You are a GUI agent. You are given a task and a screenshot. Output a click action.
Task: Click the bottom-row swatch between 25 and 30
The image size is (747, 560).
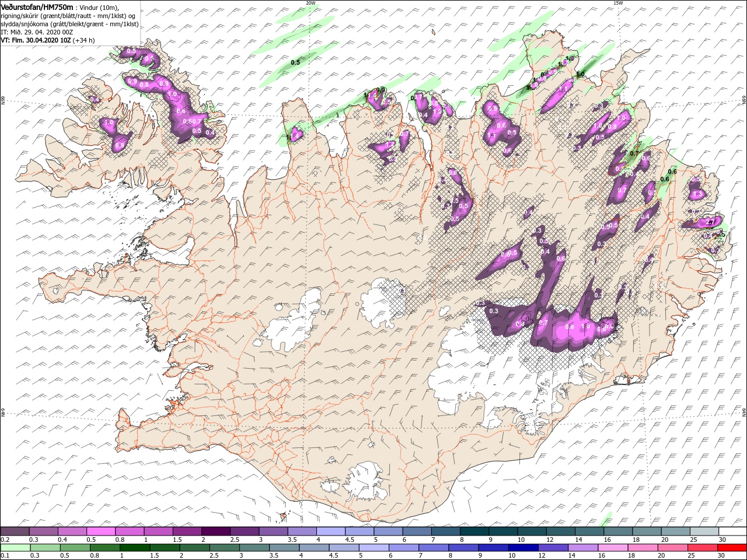coord(702,548)
